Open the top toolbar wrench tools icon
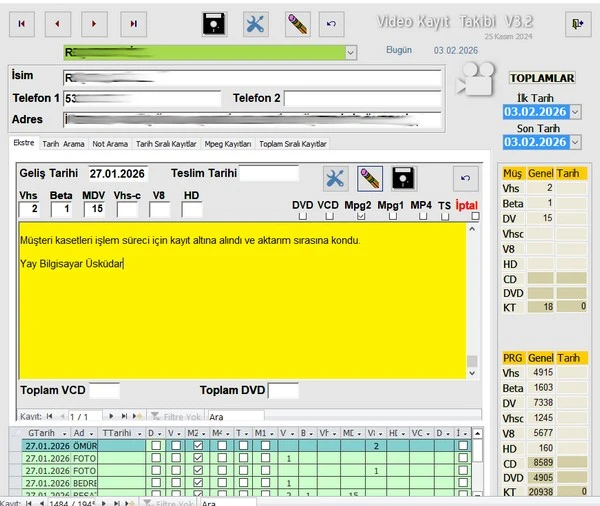The image size is (600, 506). (x=256, y=23)
